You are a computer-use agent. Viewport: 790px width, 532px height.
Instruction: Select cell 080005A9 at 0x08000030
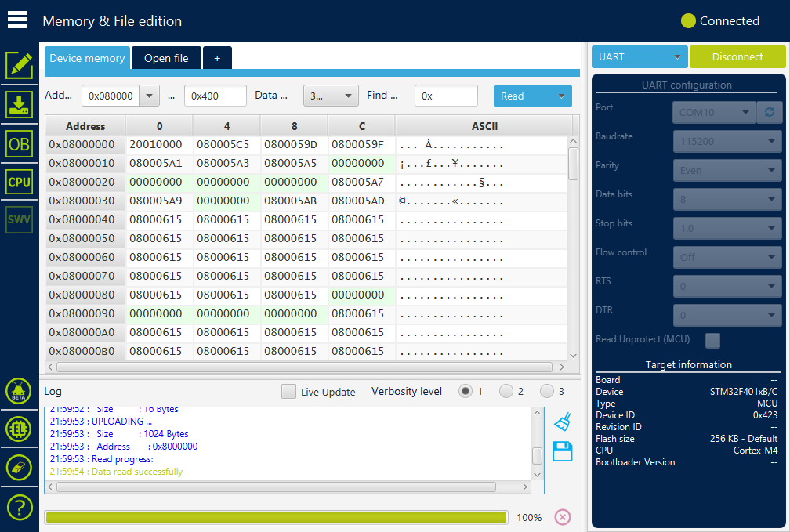click(x=159, y=201)
